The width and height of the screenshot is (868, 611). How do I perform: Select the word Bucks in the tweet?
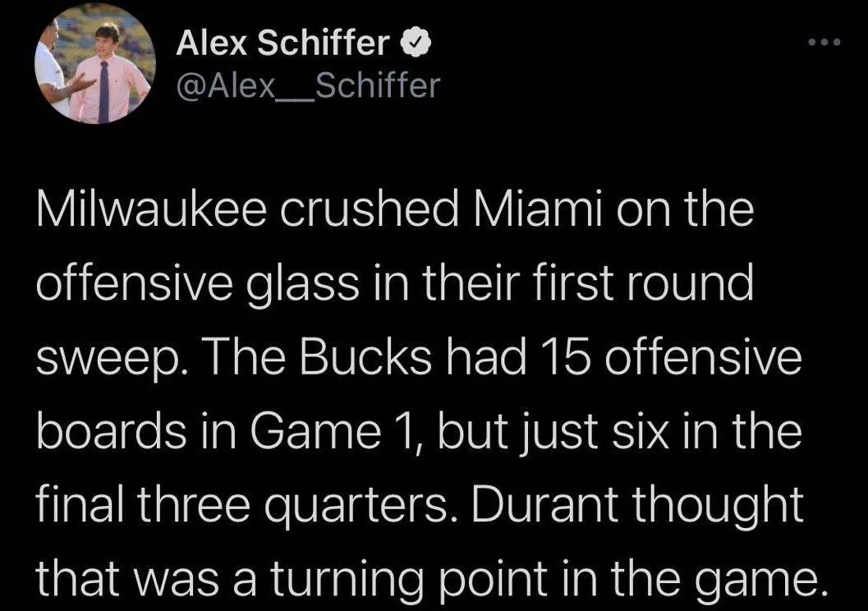[x=365, y=357]
